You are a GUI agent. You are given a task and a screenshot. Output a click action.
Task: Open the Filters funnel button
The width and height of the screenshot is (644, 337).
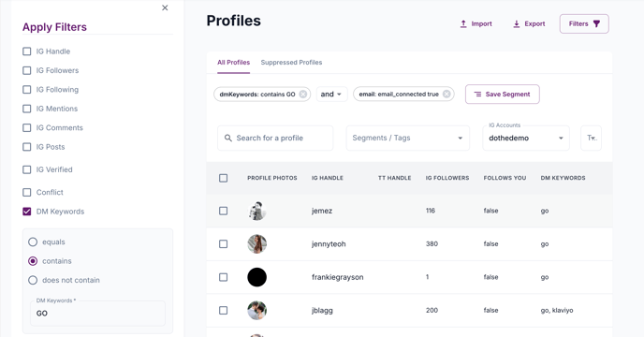[584, 23]
